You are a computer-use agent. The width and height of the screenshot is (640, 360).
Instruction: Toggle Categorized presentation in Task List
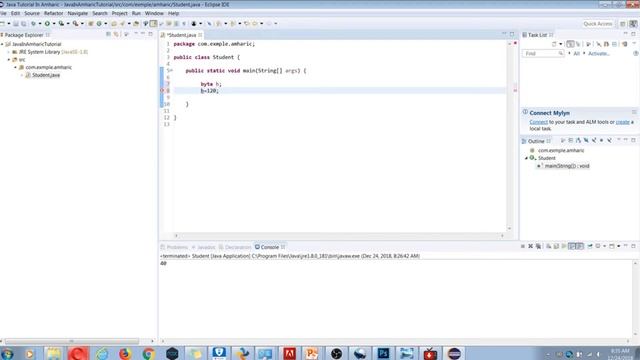click(570, 44)
